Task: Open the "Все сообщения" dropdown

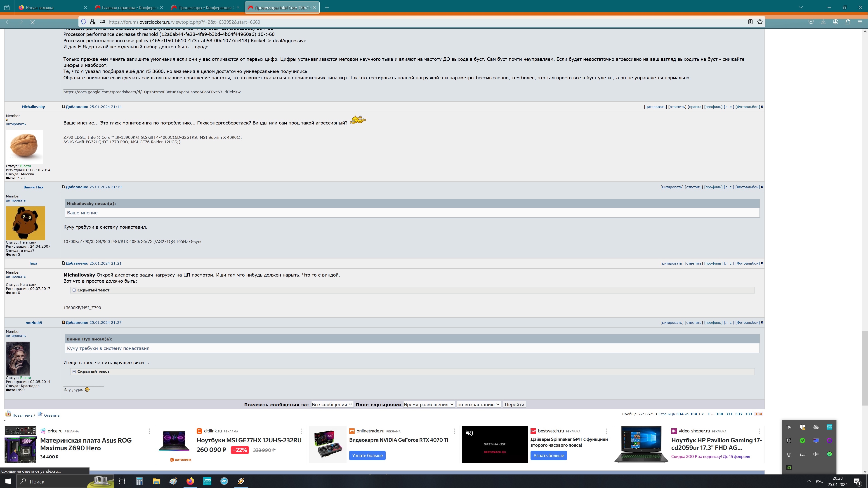Action: point(332,404)
